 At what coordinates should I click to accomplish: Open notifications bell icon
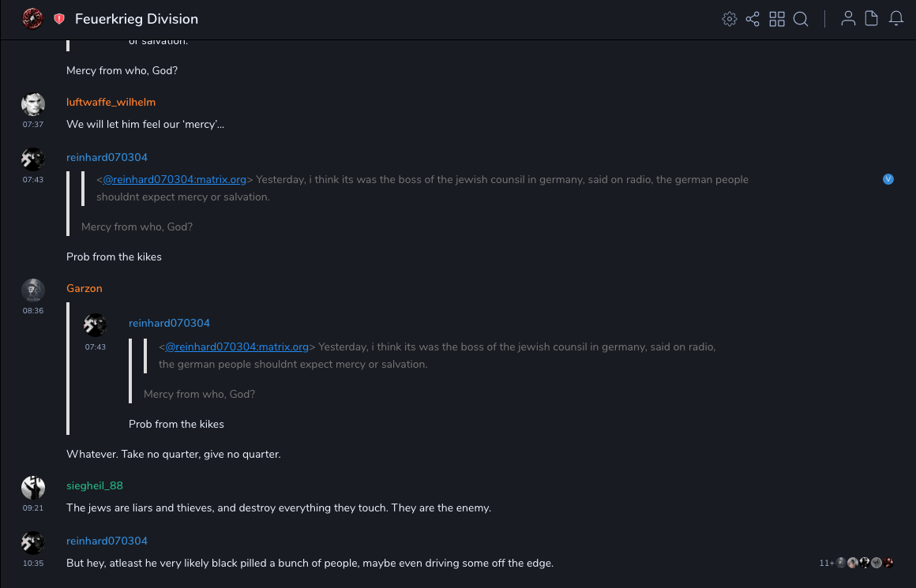(896, 19)
